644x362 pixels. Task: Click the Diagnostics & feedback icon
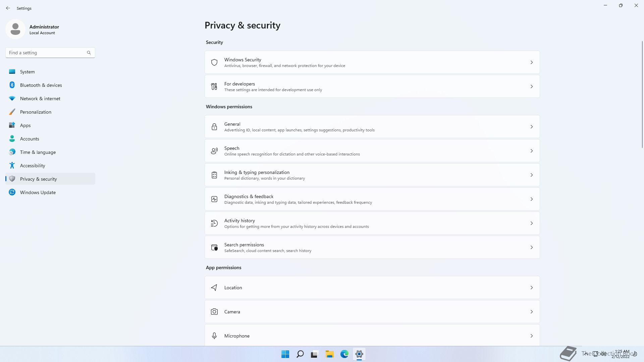coord(214,199)
